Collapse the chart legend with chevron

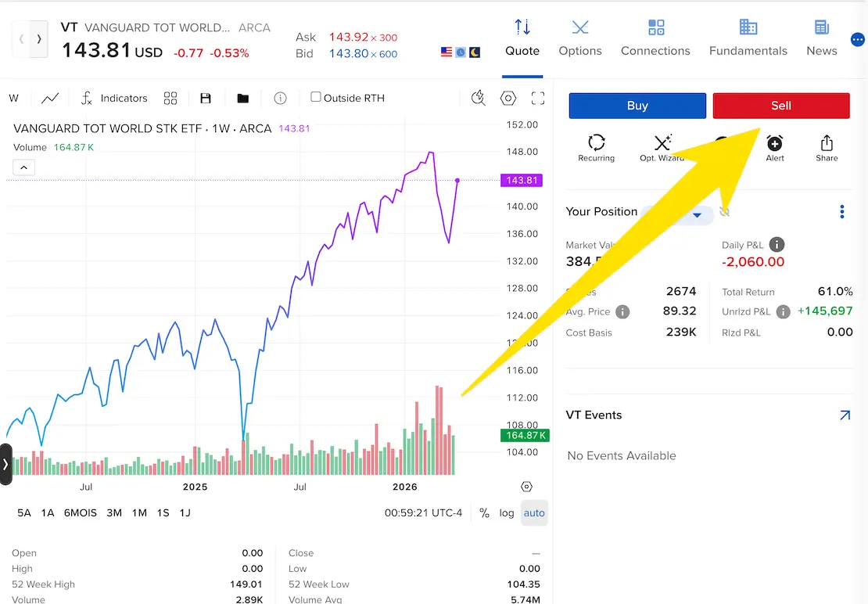23,167
